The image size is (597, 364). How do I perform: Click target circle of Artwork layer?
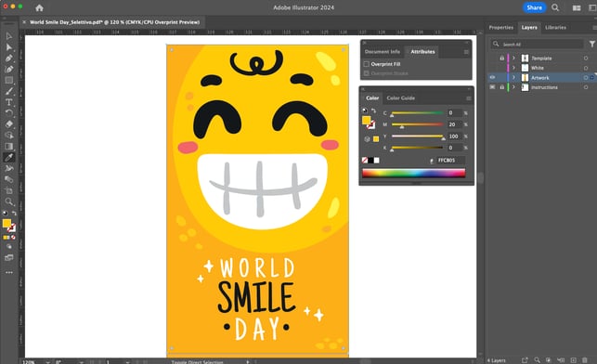tap(586, 78)
